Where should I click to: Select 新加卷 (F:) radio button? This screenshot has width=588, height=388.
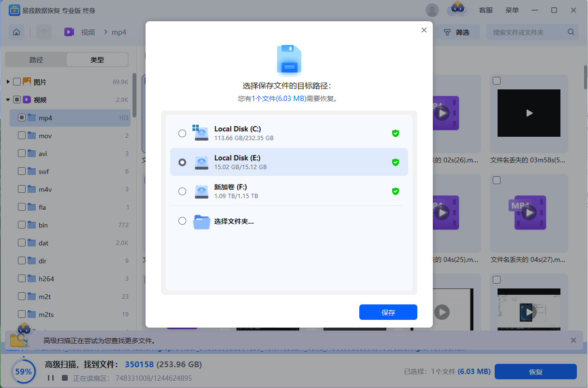pos(182,191)
